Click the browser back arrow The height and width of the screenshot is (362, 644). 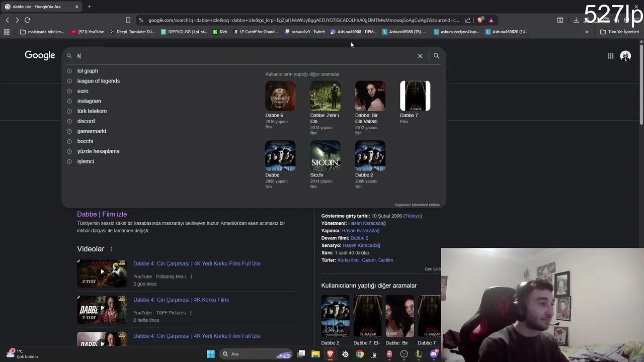(7, 20)
